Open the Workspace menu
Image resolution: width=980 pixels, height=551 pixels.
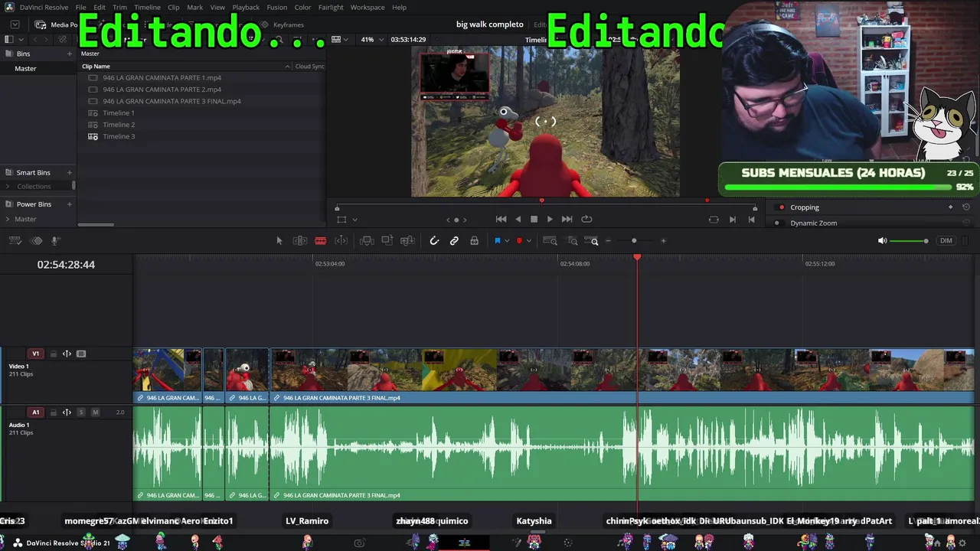tap(367, 8)
